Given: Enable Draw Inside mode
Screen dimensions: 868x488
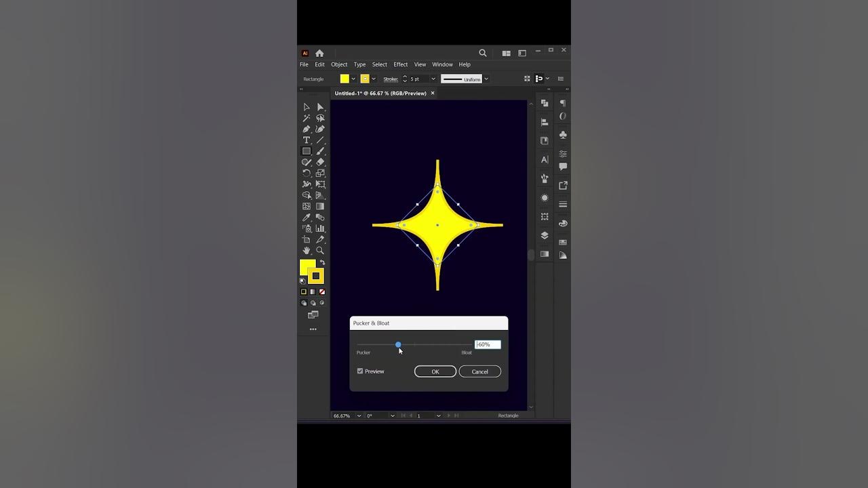Looking at the screenshot, I should click(322, 303).
